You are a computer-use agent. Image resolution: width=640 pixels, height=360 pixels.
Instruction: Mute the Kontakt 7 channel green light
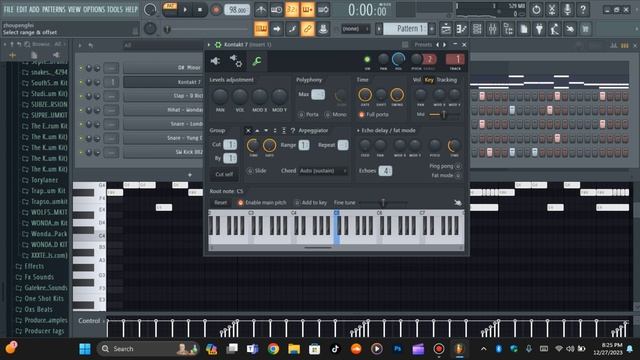81,82
